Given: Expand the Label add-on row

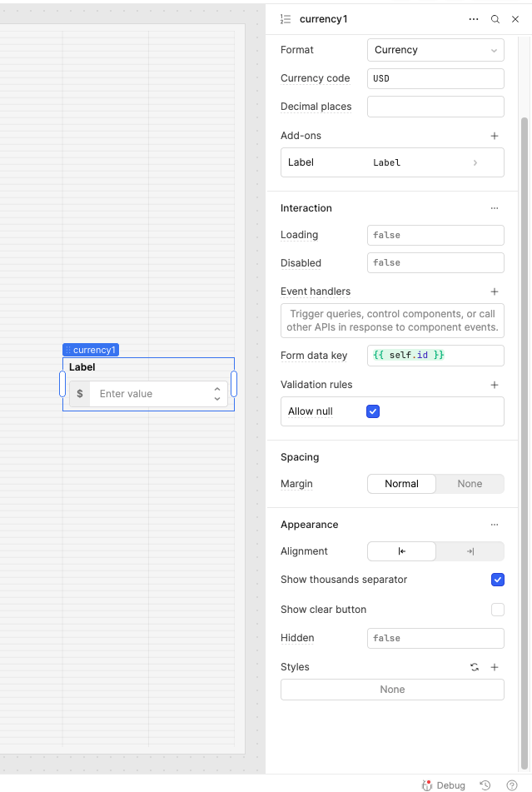Looking at the screenshot, I should pos(475,162).
